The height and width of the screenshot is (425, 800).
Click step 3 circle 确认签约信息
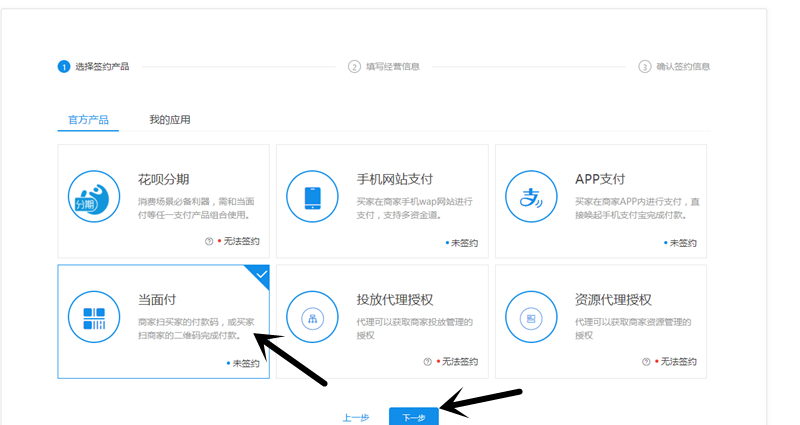click(645, 67)
